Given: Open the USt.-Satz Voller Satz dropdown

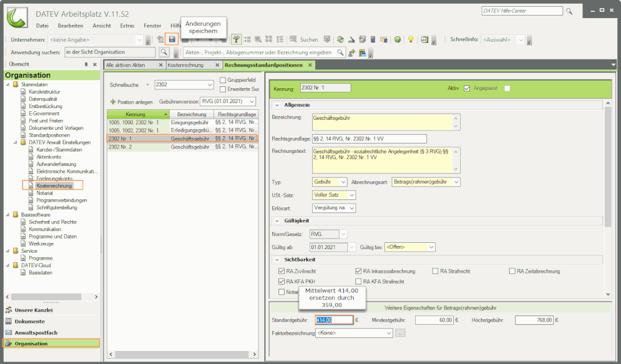Looking at the screenshot, I should [352, 195].
